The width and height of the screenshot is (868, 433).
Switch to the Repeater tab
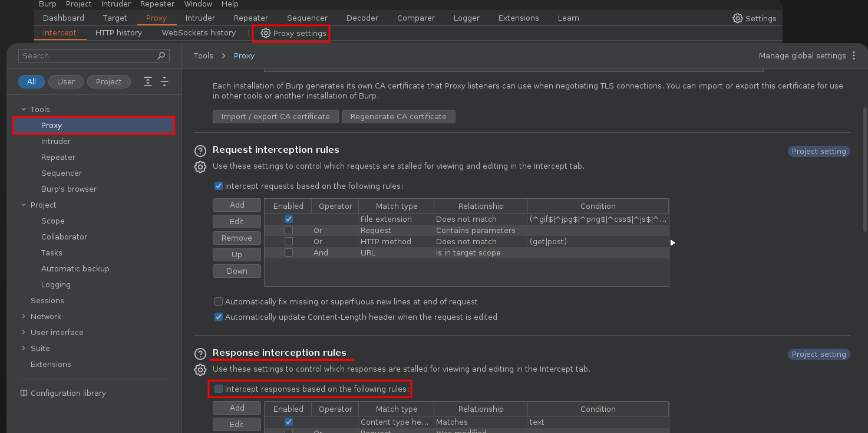click(x=250, y=18)
